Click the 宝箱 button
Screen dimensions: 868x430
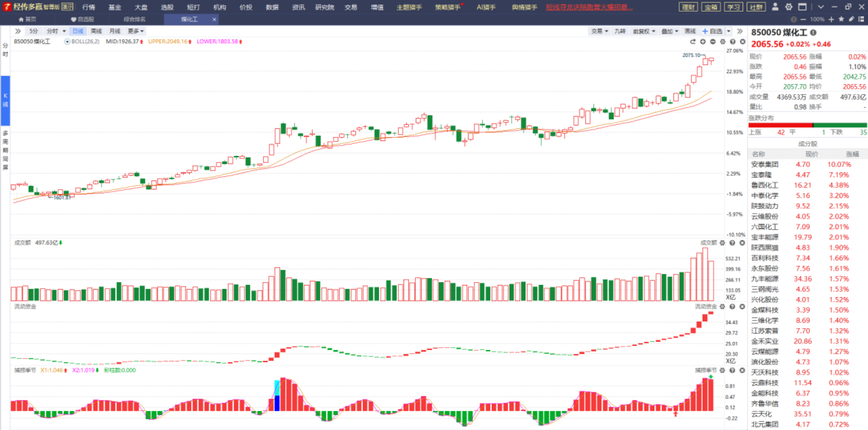point(711,7)
